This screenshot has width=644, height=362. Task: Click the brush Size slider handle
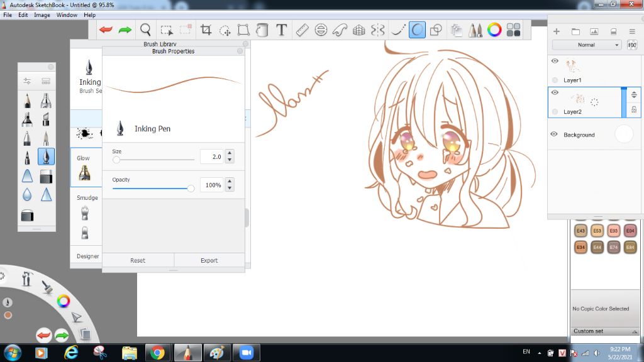click(x=116, y=160)
